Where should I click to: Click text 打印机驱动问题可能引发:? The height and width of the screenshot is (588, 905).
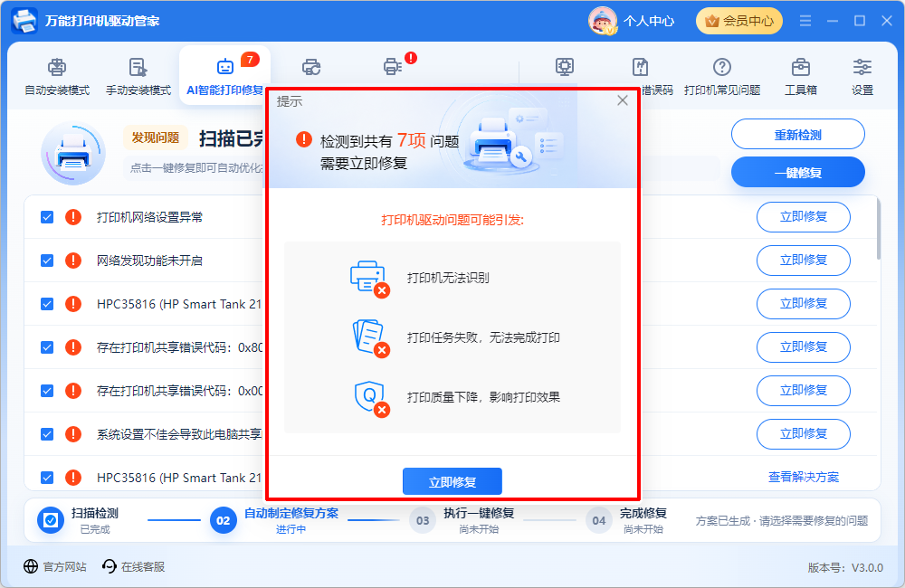click(x=452, y=220)
